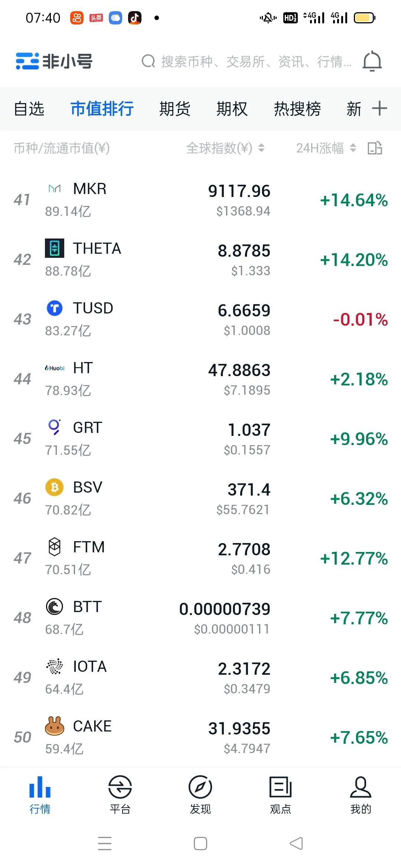Image resolution: width=401 pixels, height=868 pixels.
Task: Tap THETA's +14.20% change badge
Action: (354, 260)
